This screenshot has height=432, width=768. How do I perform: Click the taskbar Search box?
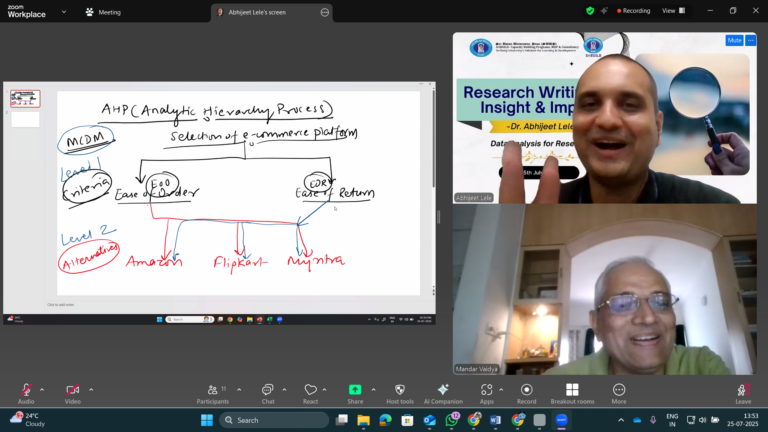click(274, 420)
